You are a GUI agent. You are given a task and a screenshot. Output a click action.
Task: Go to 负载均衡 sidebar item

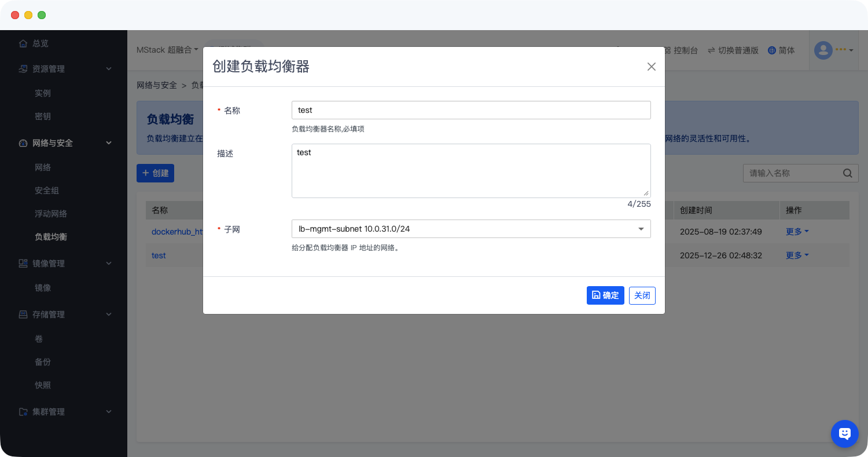(x=51, y=237)
